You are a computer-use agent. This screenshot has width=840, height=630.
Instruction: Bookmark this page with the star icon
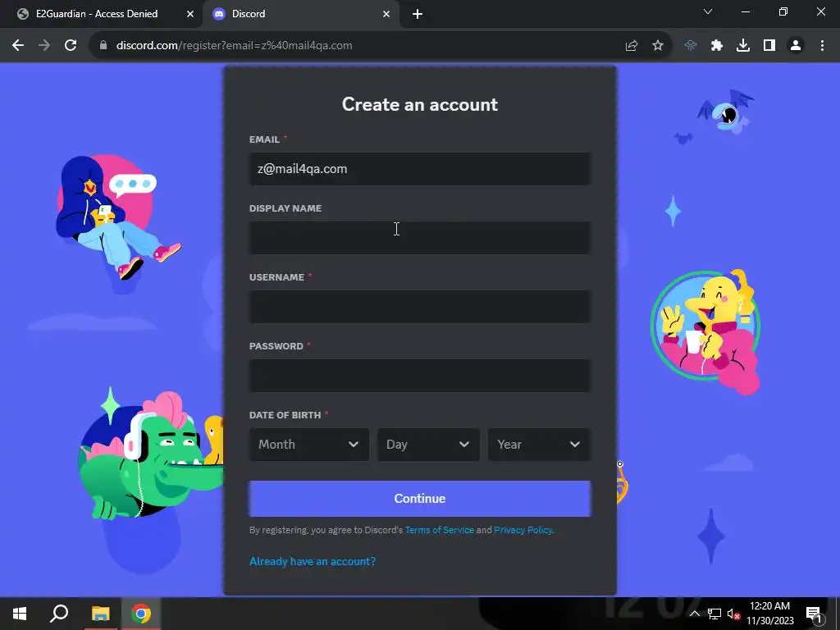pos(658,46)
